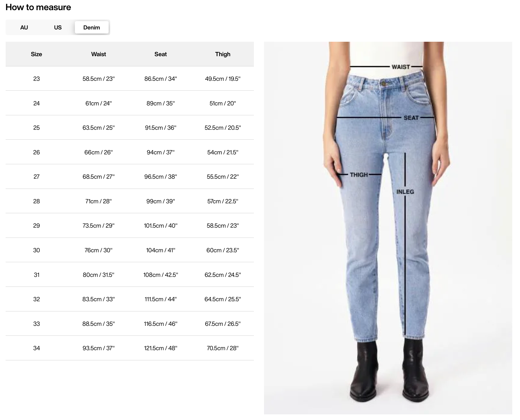Select the size 23 row
Image resolution: width=520 pixels, height=420 pixels.
click(130, 79)
